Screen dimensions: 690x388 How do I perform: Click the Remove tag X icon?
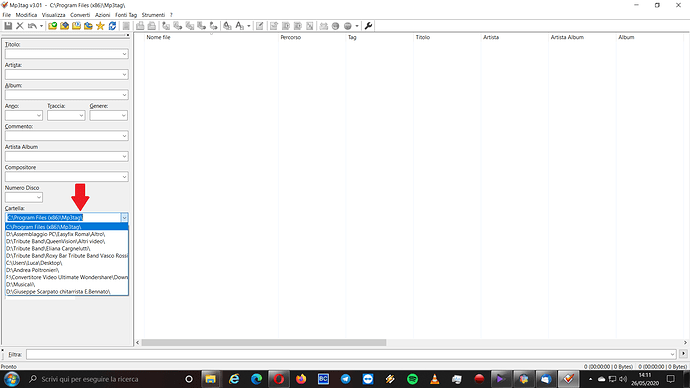pos(20,26)
